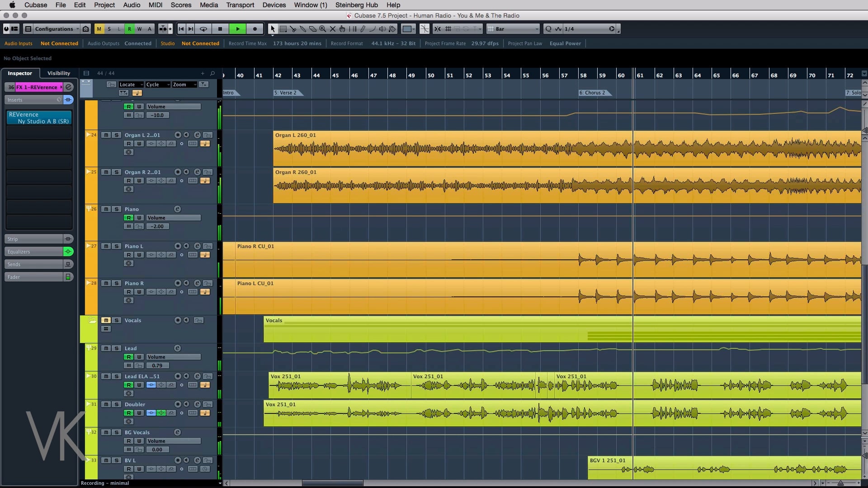
Task: Toggle the Cycle loop button
Action: 203,29
